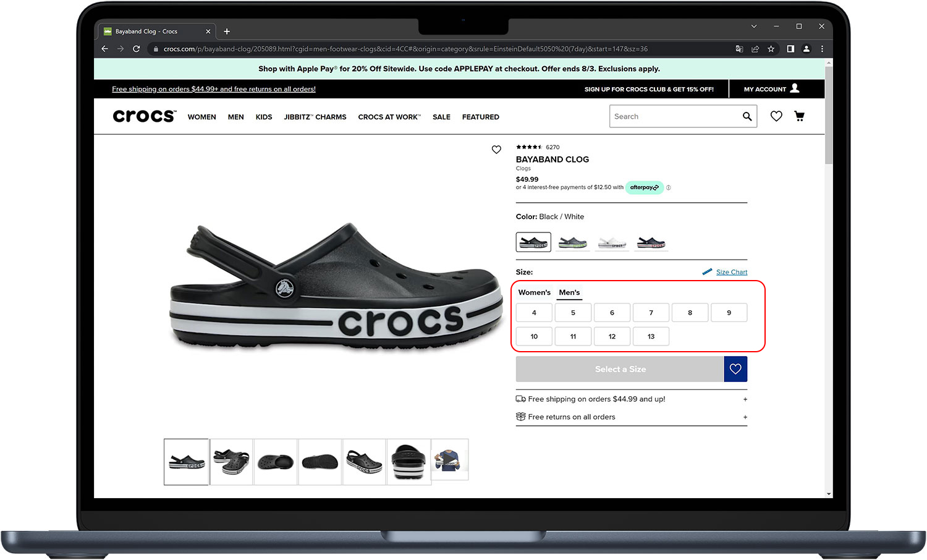The image size is (927, 560).
Task: Open the shopping cart icon
Action: pyautogui.click(x=799, y=116)
